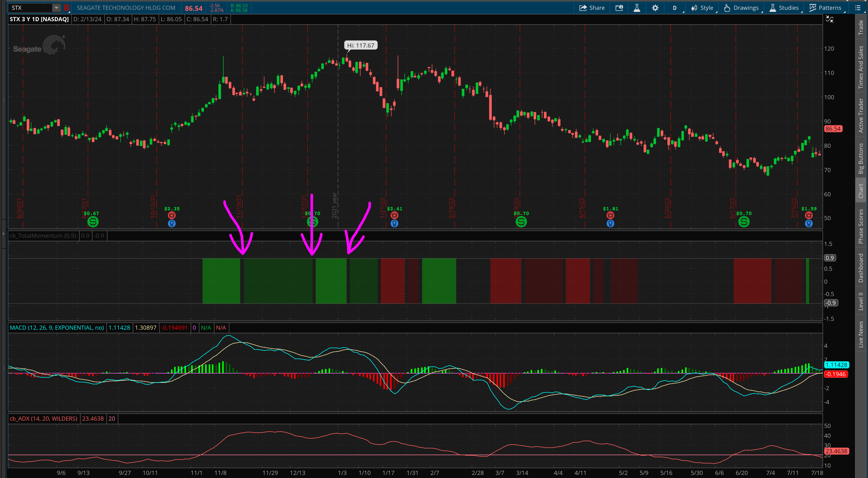Image resolution: width=868 pixels, height=478 pixels.
Task: Click the O: 87.34 open value
Action: [118, 19]
